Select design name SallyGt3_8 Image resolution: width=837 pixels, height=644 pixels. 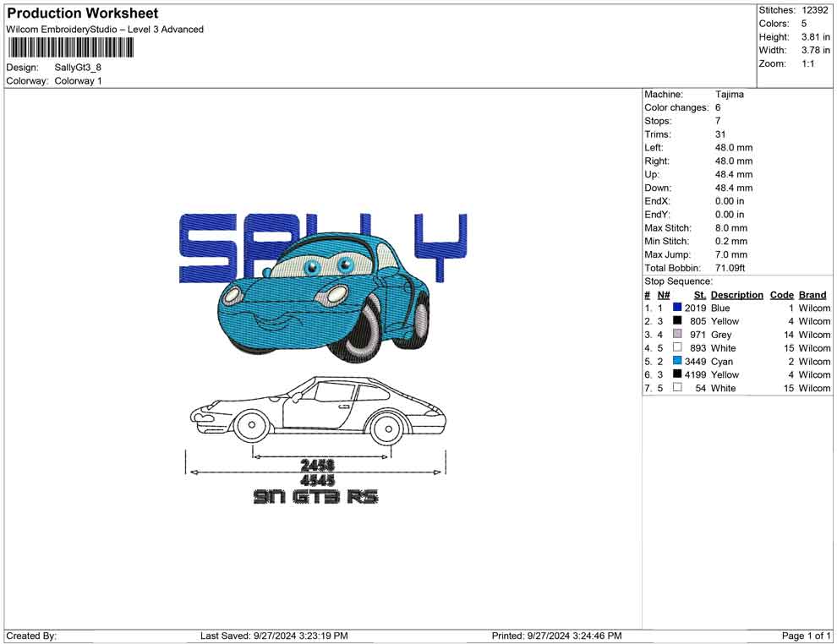[78, 68]
